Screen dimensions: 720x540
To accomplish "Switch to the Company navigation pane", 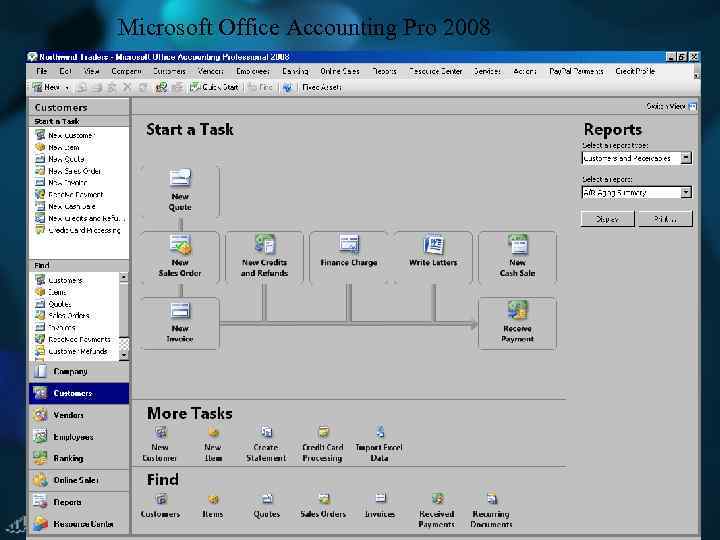I will (79, 371).
